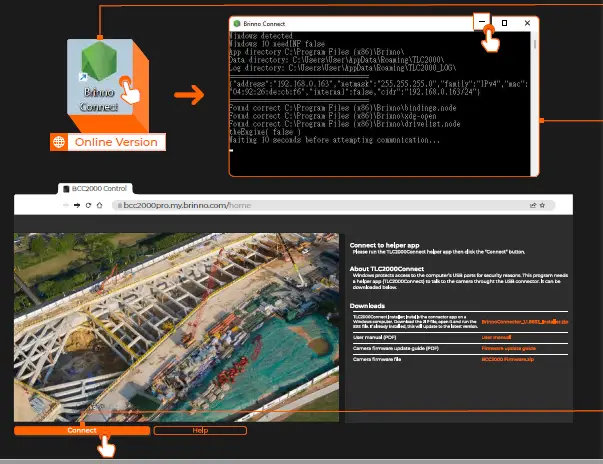The image size is (603, 464).
Task: Click the orange Connect button
Action: tap(82, 430)
